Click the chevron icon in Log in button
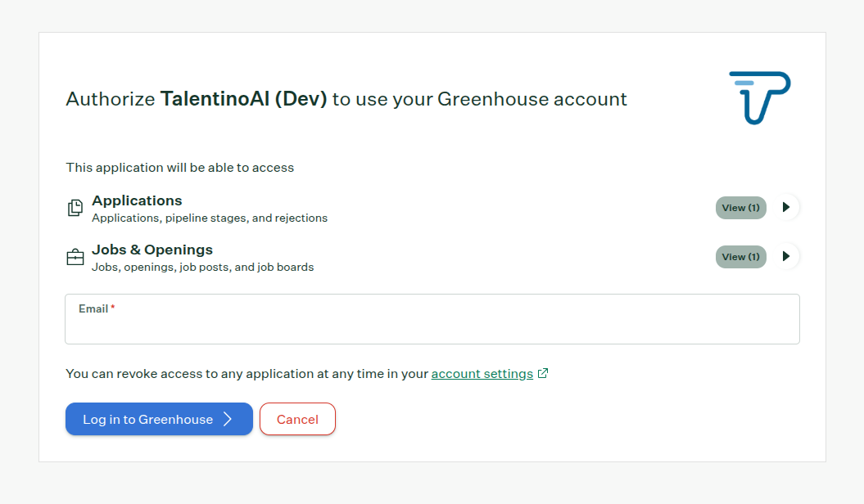This screenshot has height=504, width=864. (x=228, y=419)
